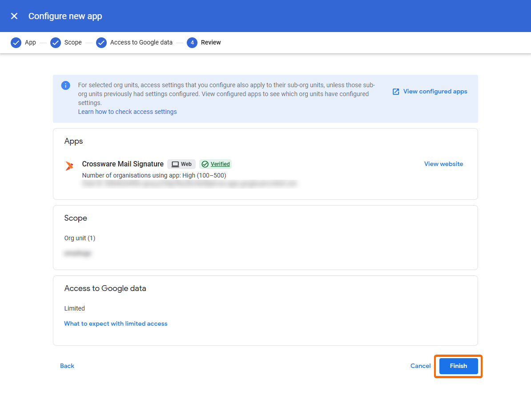This screenshot has width=531, height=420.
Task: Open the View website link
Action: 443,164
